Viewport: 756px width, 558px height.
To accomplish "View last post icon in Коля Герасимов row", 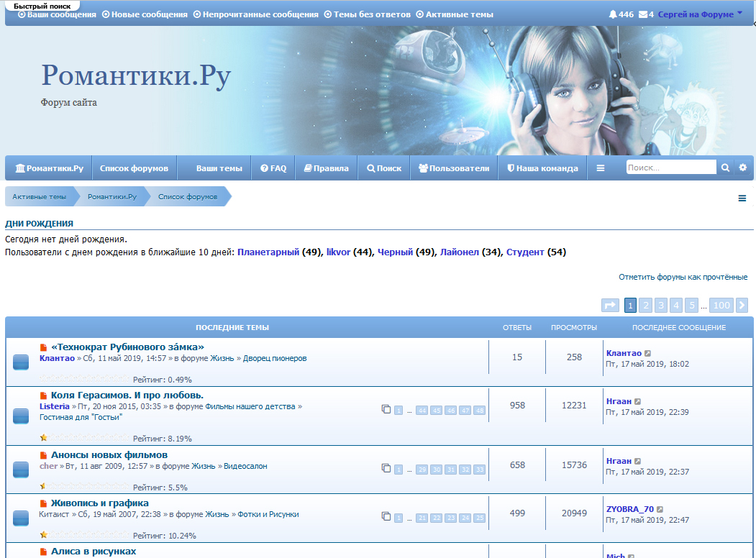I will pos(637,401).
